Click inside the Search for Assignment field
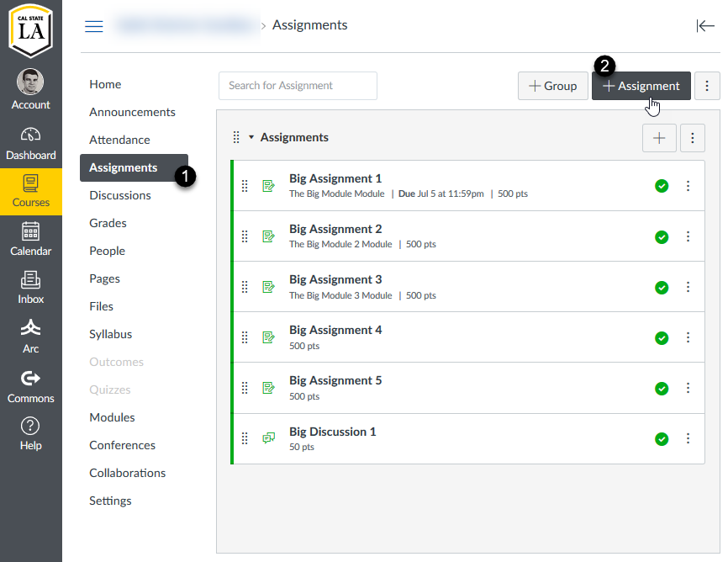Viewport: 728px width, 562px height. [x=298, y=86]
